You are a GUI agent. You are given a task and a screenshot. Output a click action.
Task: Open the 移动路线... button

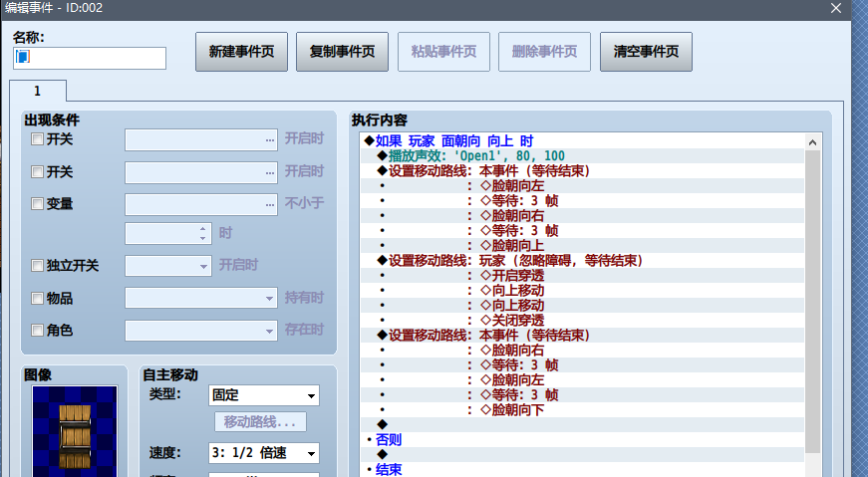[260, 422]
